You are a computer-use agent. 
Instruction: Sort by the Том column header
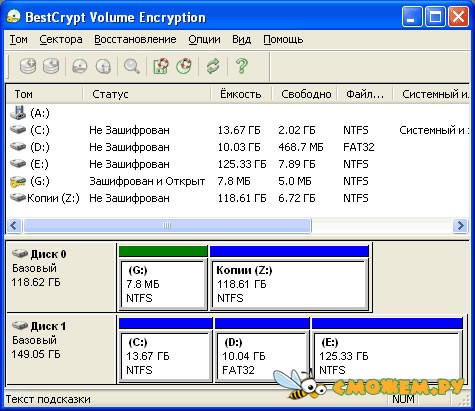(x=45, y=94)
